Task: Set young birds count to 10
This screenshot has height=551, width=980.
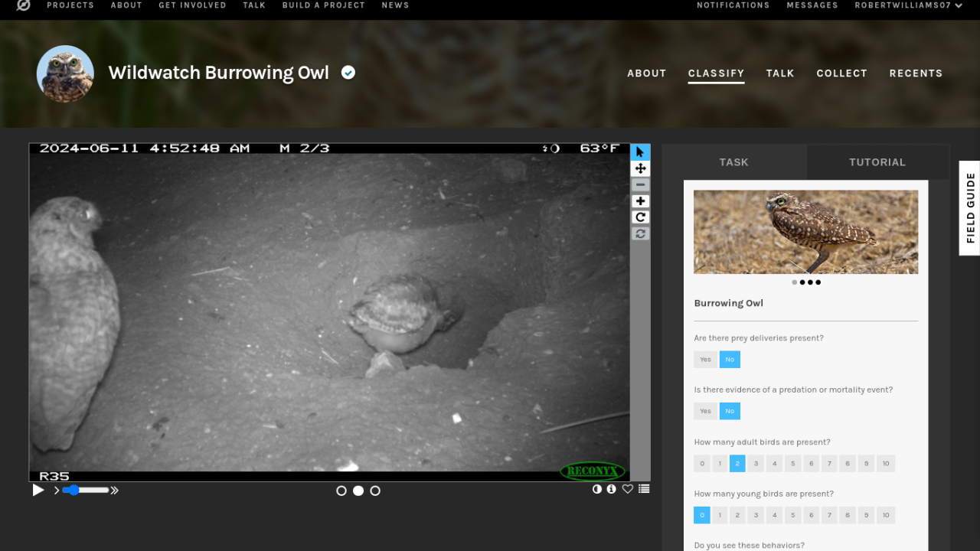Action: [x=886, y=516]
